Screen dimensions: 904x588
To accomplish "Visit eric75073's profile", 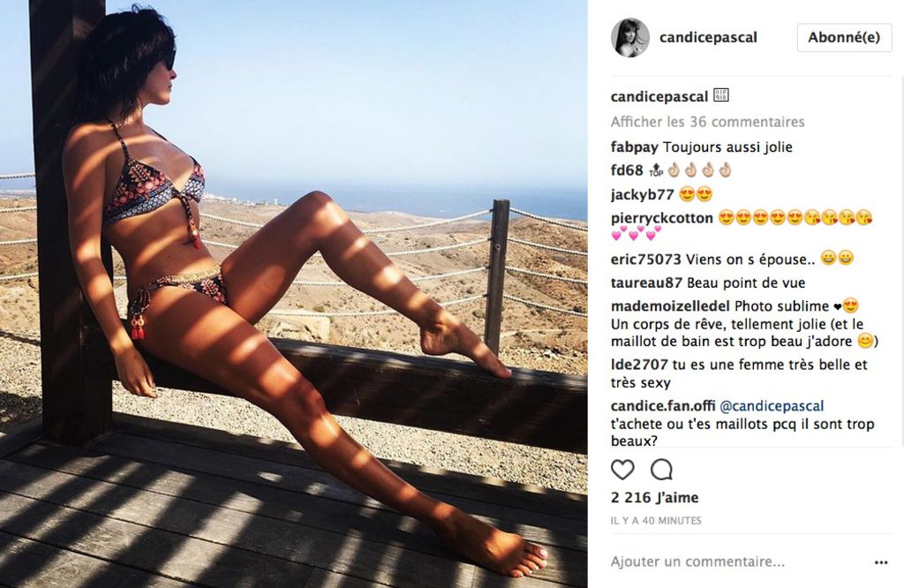I will click(645, 260).
